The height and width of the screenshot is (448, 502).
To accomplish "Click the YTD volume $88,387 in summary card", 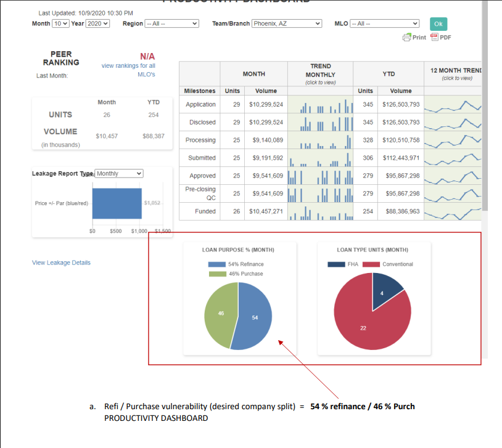I will tap(154, 136).
